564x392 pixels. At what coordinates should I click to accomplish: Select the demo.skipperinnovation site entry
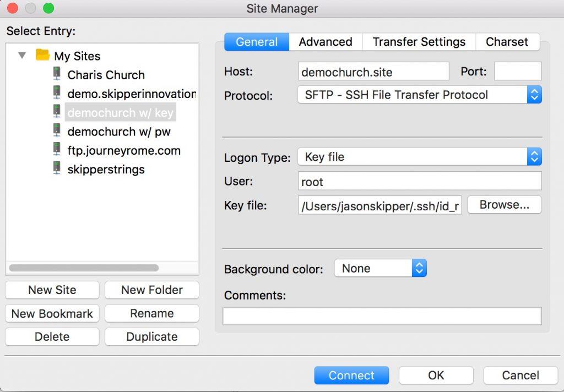tap(132, 94)
